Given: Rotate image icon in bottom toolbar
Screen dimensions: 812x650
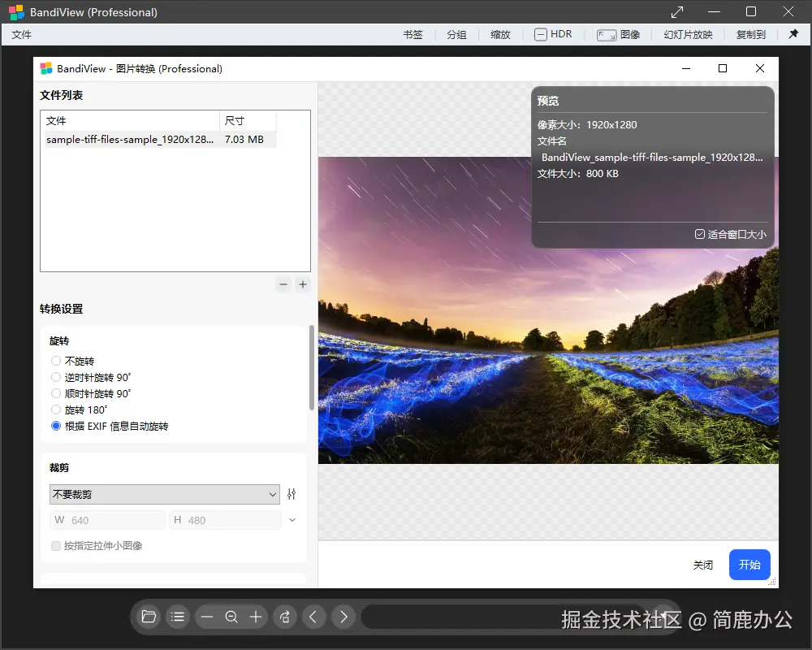Looking at the screenshot, I should (285, 617).
